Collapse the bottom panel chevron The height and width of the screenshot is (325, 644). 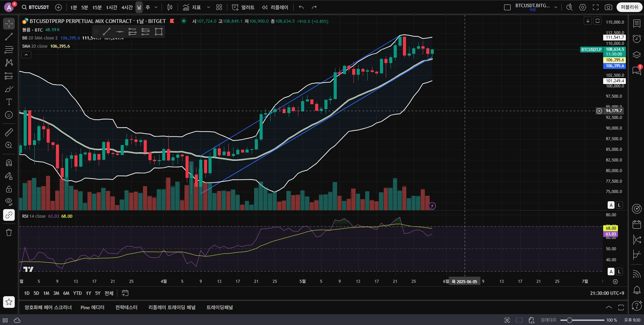click(609, 307)
